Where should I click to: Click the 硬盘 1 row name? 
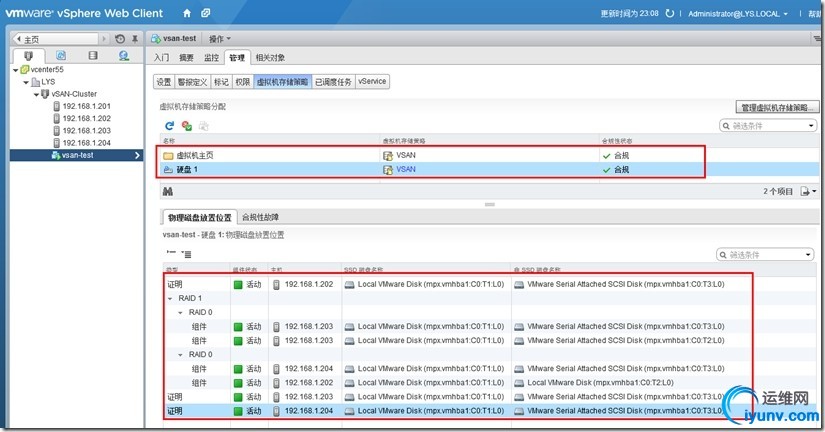(187, 170)
